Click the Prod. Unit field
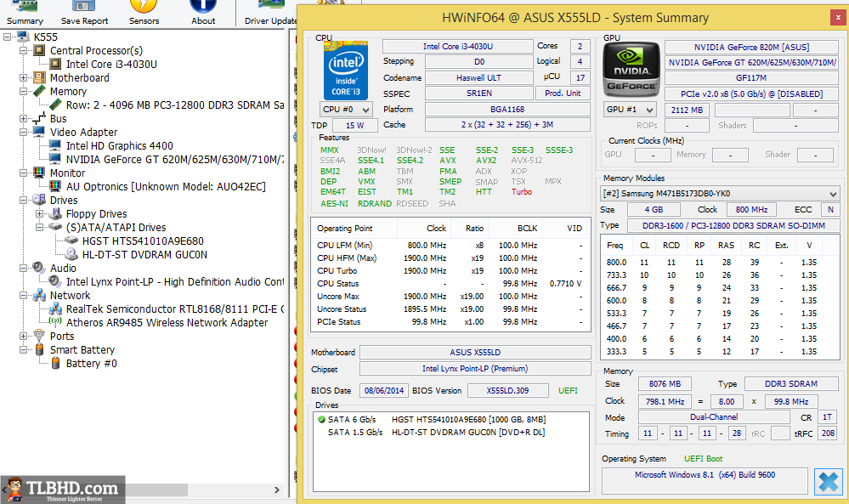849x504 pixels. [563, 93]
